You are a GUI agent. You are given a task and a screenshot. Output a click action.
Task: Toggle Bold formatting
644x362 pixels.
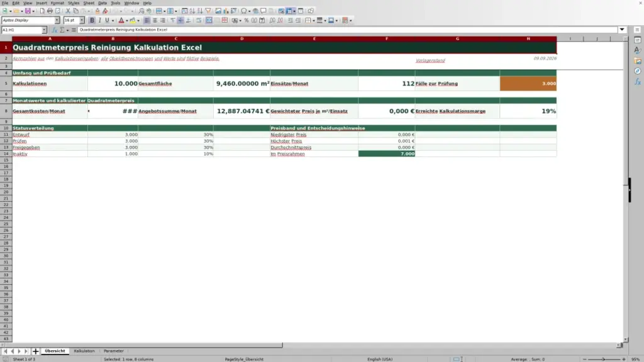click(x=92, y=21)
